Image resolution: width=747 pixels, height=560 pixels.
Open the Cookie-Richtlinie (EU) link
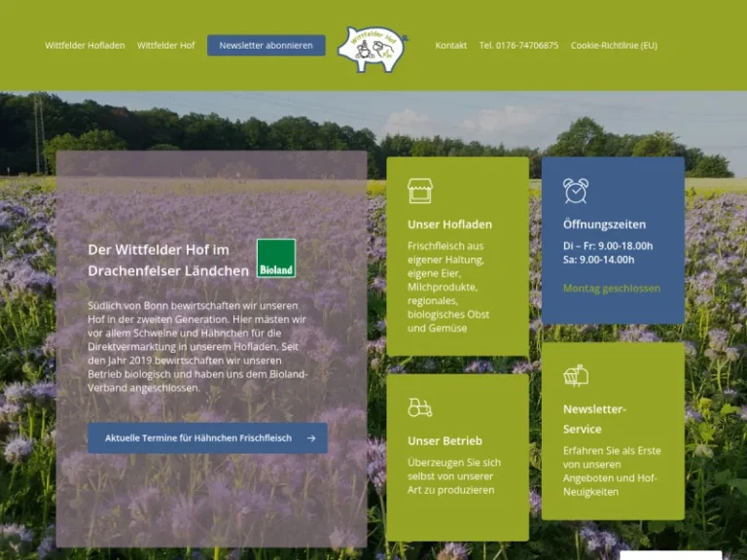pyautogui.click(x=613, y=46)
